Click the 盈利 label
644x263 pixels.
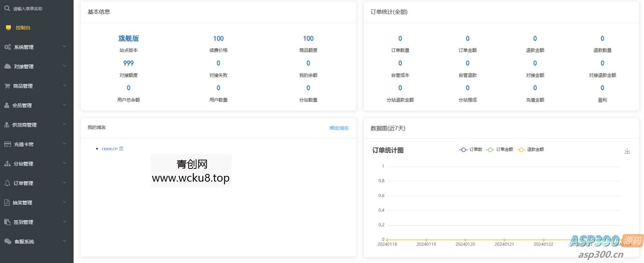point(602,100)
